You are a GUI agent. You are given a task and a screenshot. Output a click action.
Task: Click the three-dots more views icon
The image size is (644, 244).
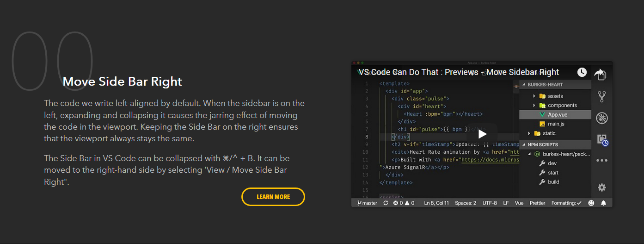point(601,161)
